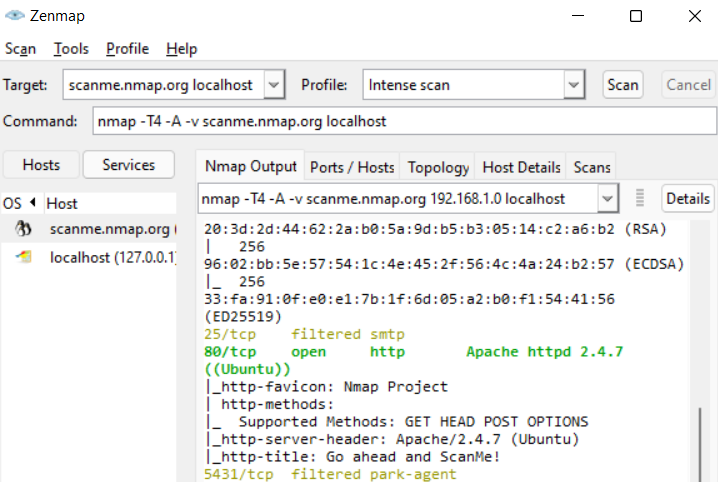Click the '80/tcp open http' output line
718x482 pixels.
[413, 352]
